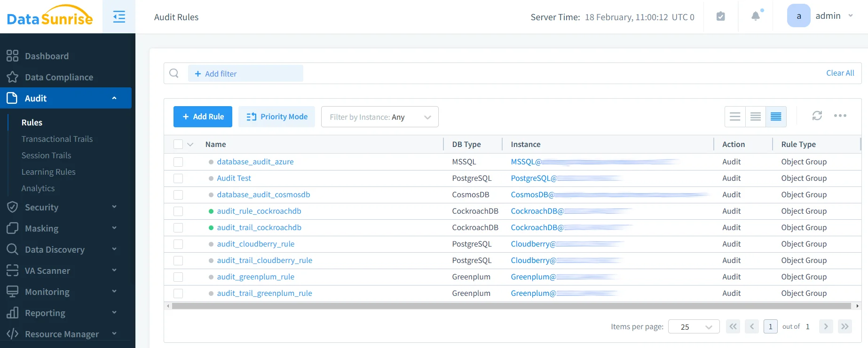Click the clipboard tasks icon in header
Viewport: 868px width, 348px height.
point(720,16)
